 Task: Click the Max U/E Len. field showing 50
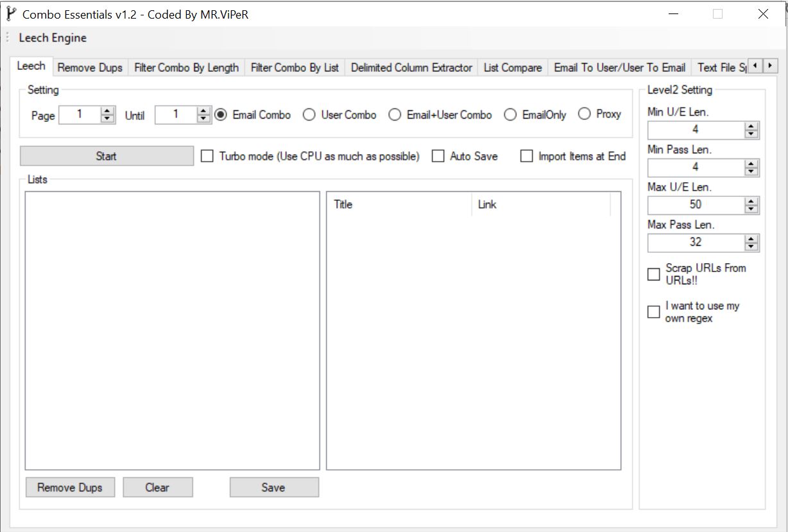(696, 205)
